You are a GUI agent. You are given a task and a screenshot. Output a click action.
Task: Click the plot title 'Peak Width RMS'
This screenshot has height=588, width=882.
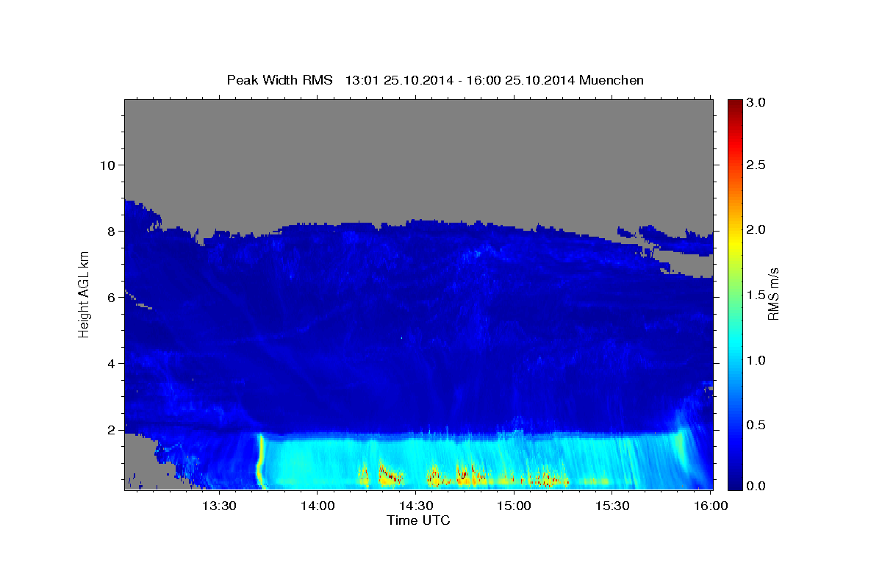[x=280, y=80]
